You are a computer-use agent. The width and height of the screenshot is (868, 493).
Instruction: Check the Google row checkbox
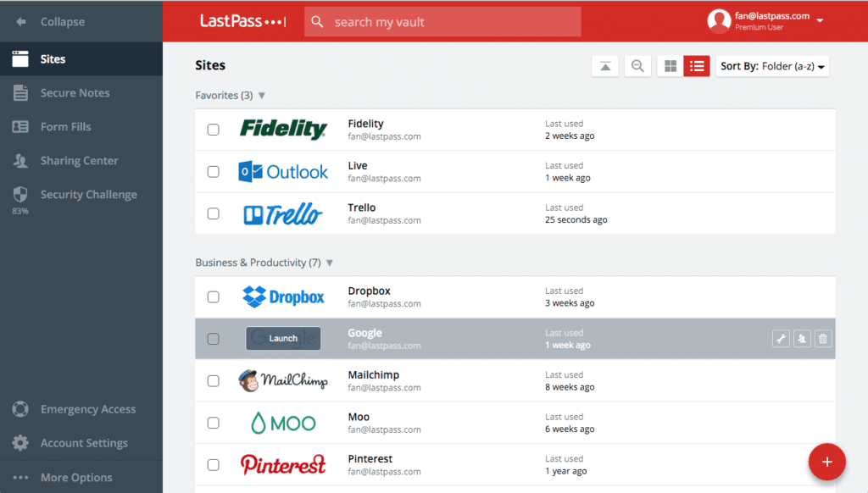coord(213,339)
